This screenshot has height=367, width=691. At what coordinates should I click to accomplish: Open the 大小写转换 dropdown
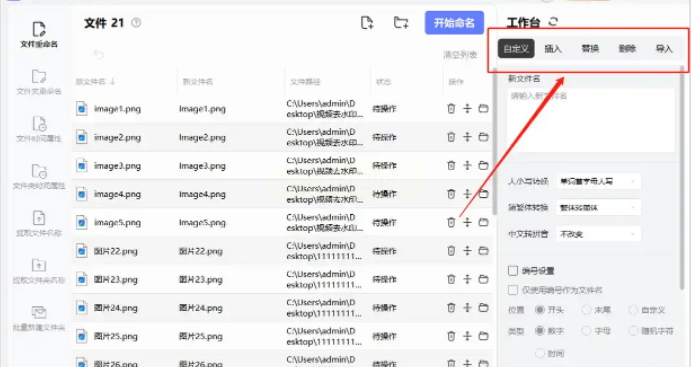598,181
